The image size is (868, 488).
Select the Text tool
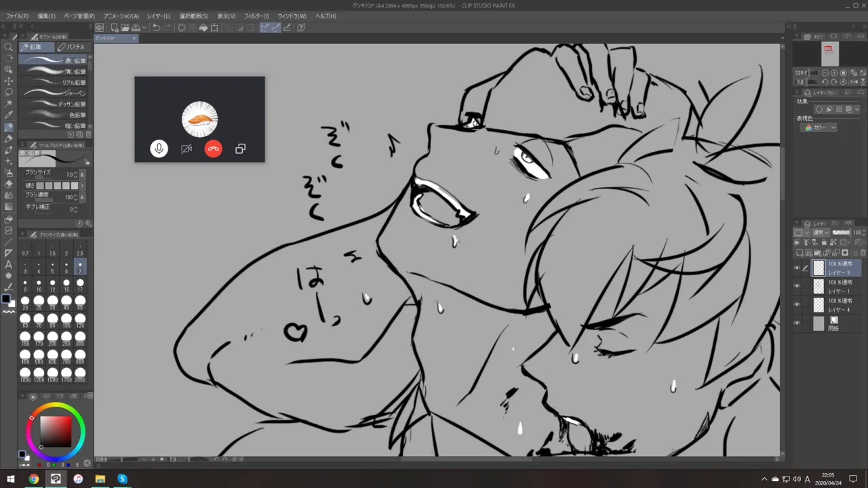[x=9, y=264]
